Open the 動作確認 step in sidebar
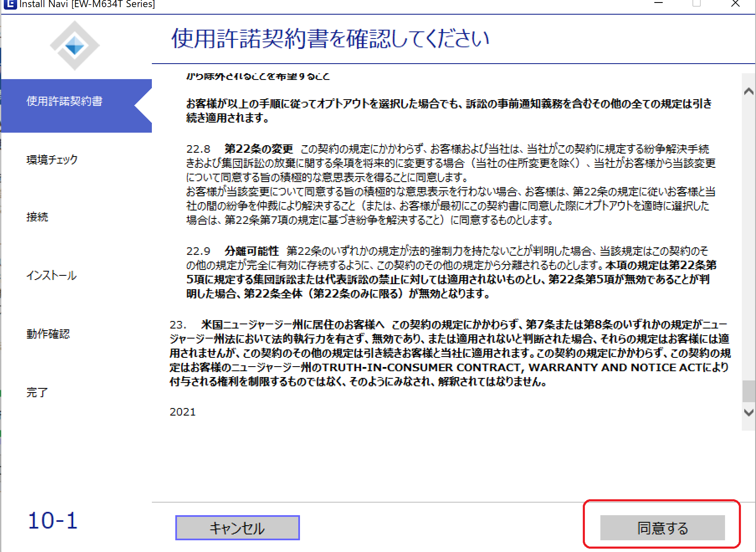The height and width of the screenshot is (552, 756). (x=48, y=334)
